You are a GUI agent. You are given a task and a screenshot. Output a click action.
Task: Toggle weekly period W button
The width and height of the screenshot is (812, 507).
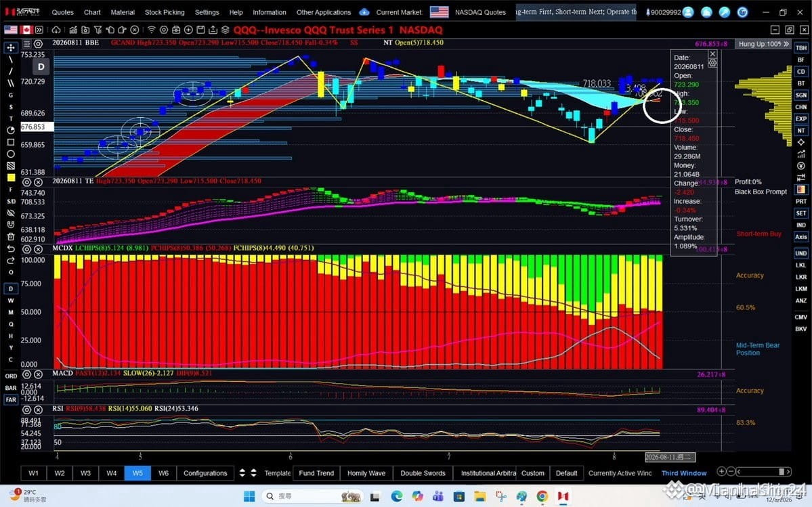point(10,301)
